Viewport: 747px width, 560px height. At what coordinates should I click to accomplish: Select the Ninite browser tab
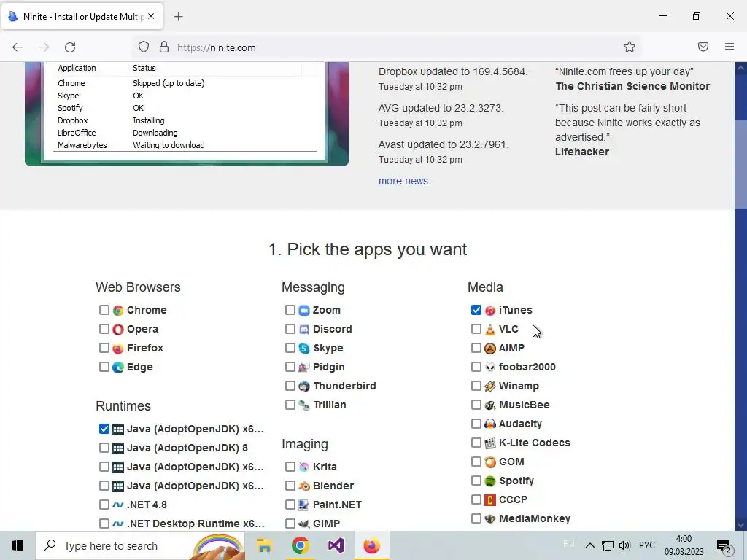tap(82, 16)
